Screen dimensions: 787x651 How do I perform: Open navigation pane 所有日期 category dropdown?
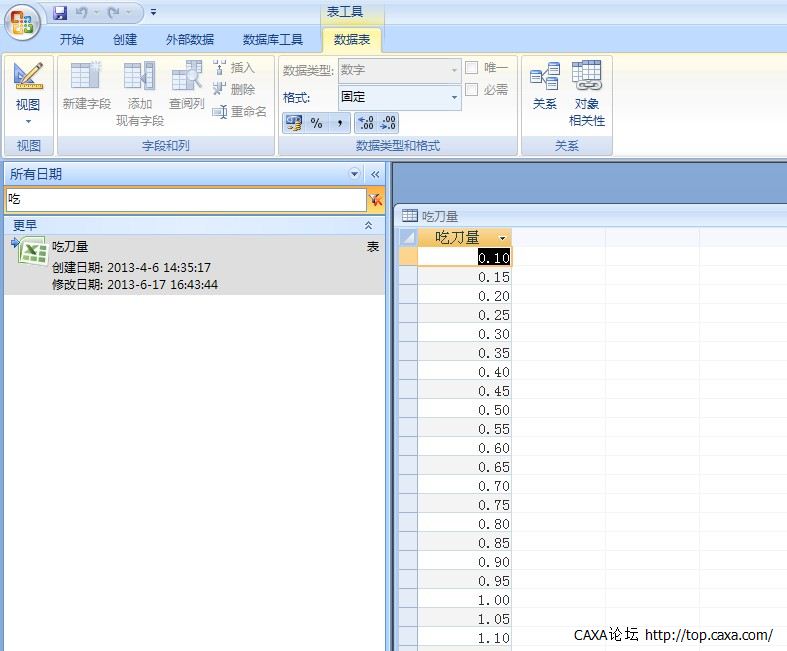pyautogui.click(x=354, y=174)
